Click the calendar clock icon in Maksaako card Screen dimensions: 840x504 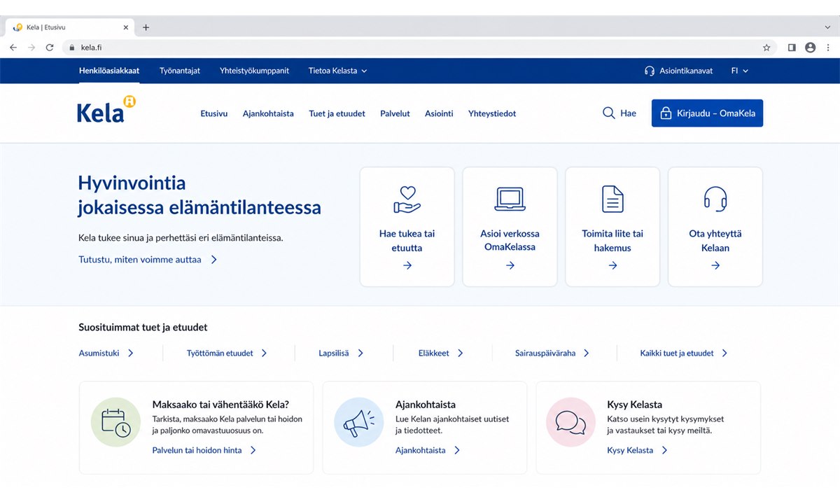coord(116,422)
